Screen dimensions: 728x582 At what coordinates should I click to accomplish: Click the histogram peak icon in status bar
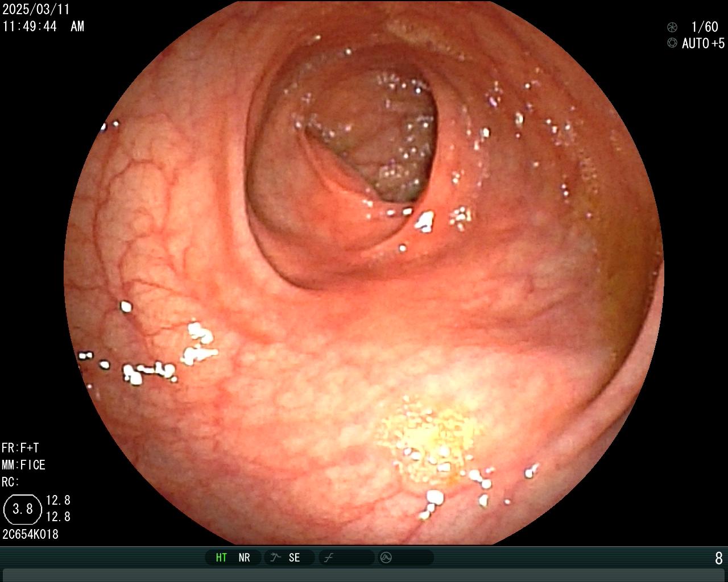tap(386, 558)
